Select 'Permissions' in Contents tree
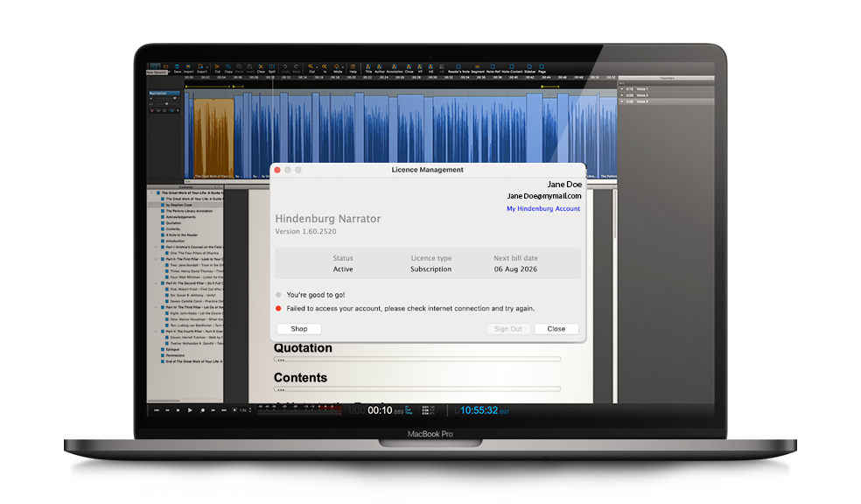 click(x=175, y=355)
